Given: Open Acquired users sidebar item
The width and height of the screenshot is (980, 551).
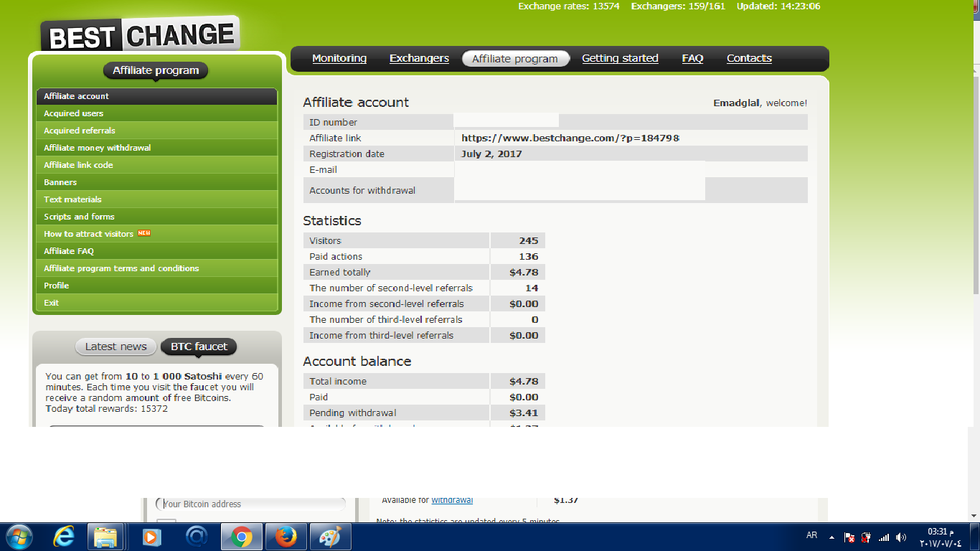Looking at the screenshot, I should (x=156, y=113).
